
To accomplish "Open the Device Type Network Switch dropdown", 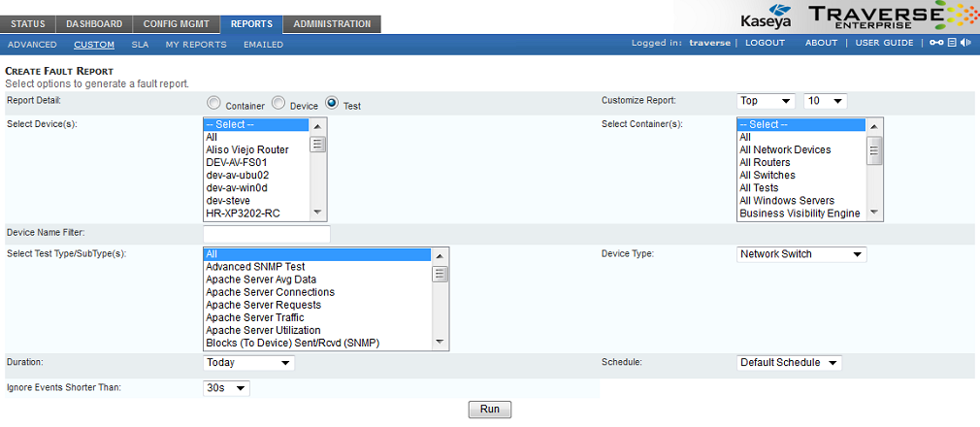I will tap(801, 254).
